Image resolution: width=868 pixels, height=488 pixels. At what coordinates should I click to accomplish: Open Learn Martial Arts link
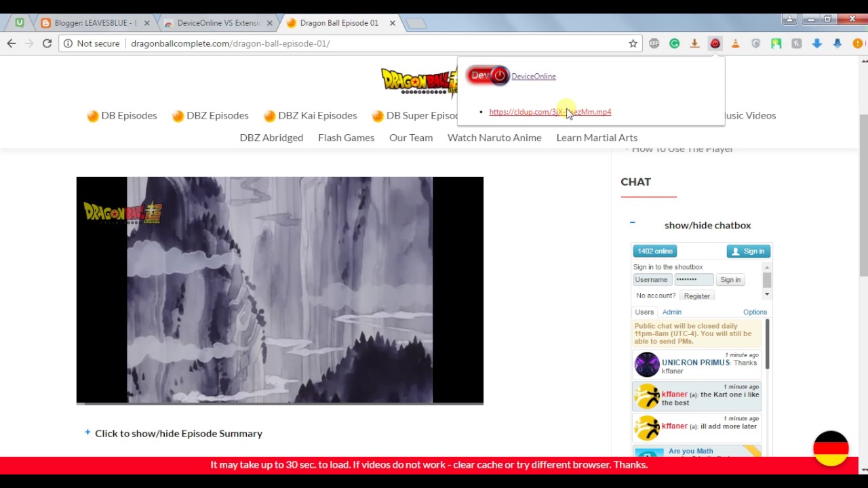tap(597, 138)
